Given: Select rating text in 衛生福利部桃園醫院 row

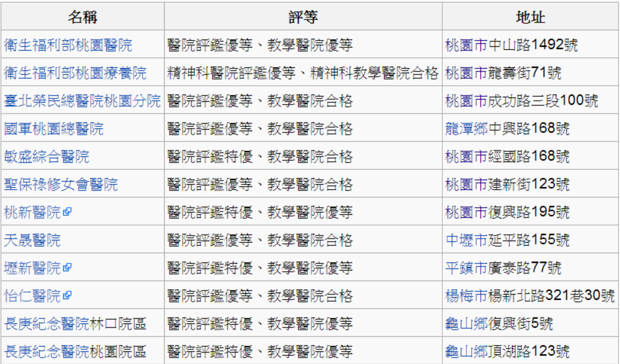Looking at the screenshot, I should click(260, 46).
